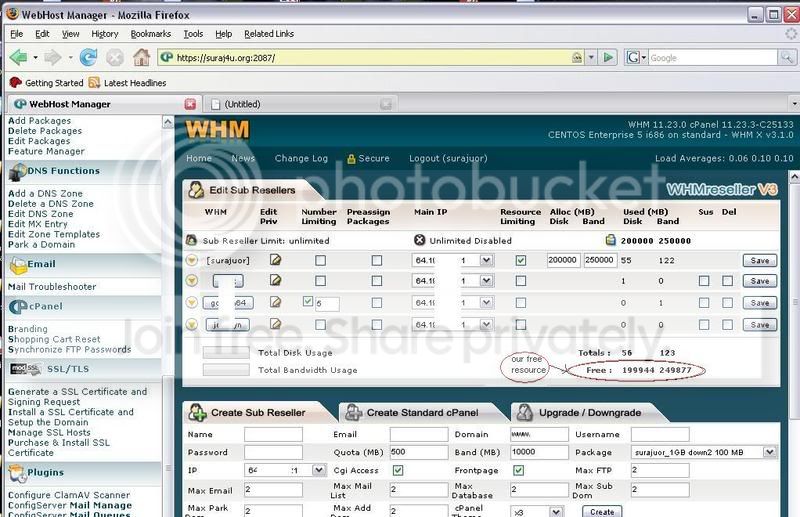Save the surajuor reseller row
The width and height of the screenshot is (800, 517).
coord(759,260)
